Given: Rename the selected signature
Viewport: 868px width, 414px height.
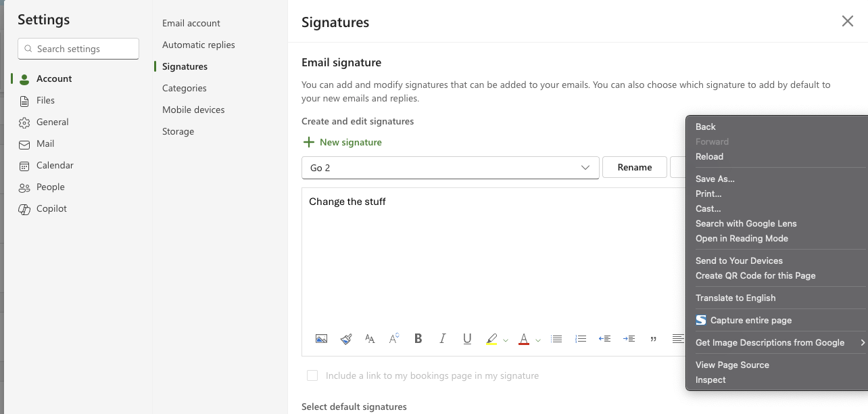Looking at the screenshot, I should point(635,167).
